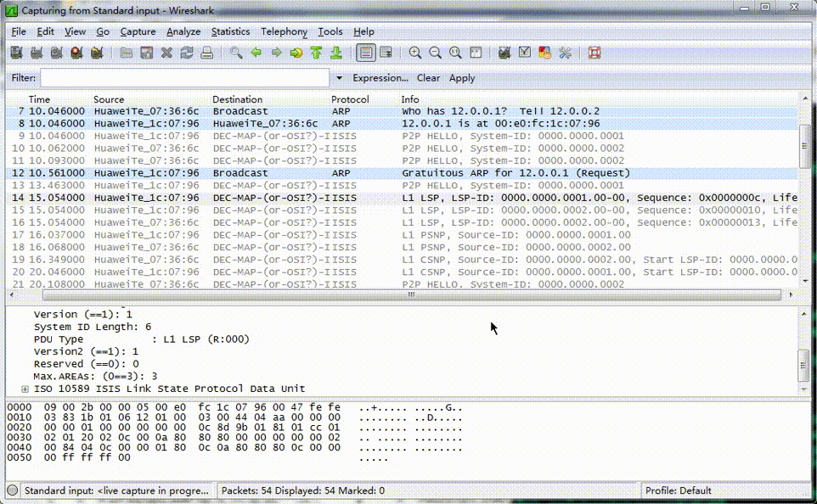This screenshot has height=504, width=817.
Task: Open the View menu
Action: coord(75,31)
